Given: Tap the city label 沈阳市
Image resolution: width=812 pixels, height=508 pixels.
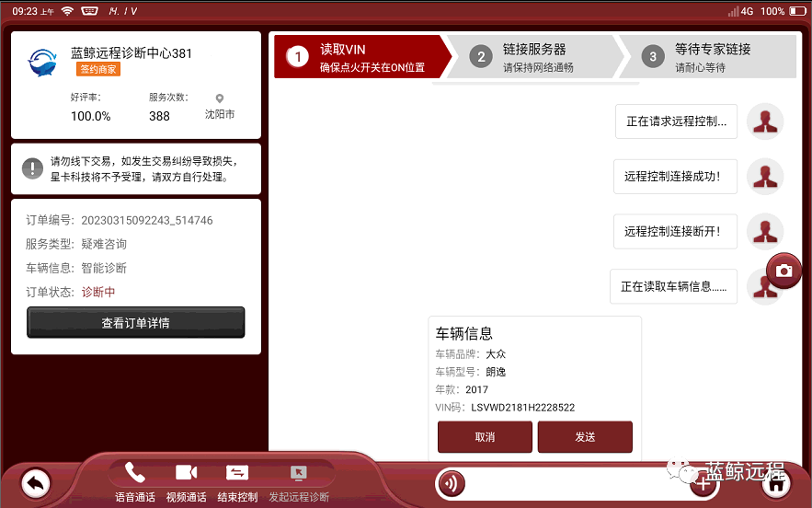Looking at the screenshot, I should point(220,114).
